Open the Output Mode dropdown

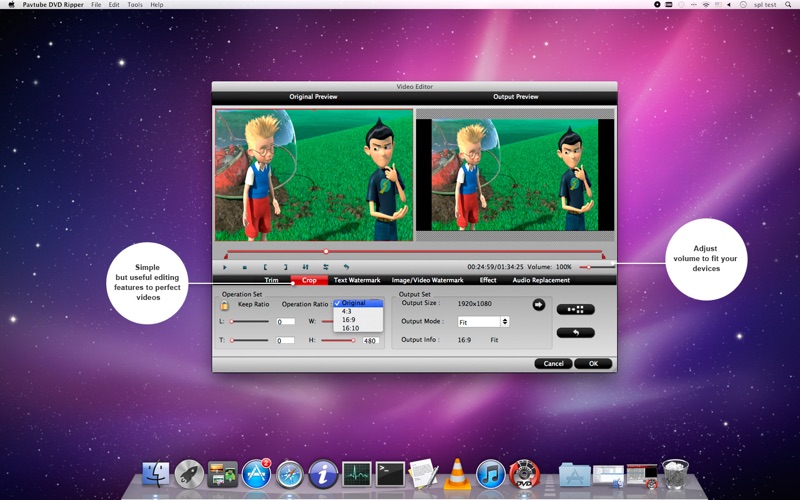483,322
